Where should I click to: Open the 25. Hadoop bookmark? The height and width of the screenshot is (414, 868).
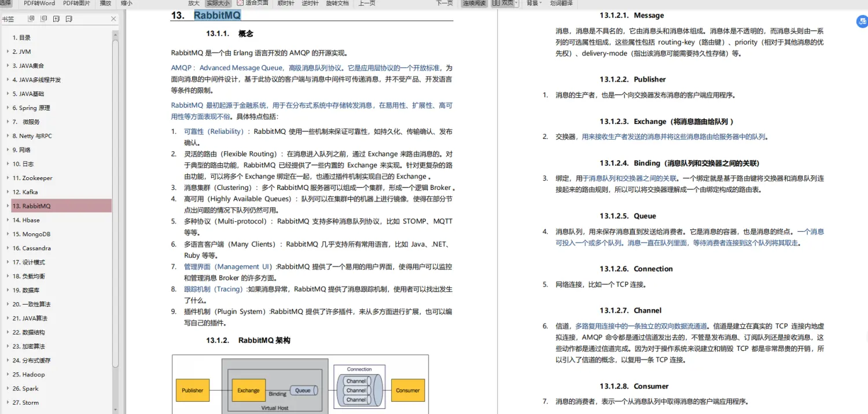coord(28,374)
